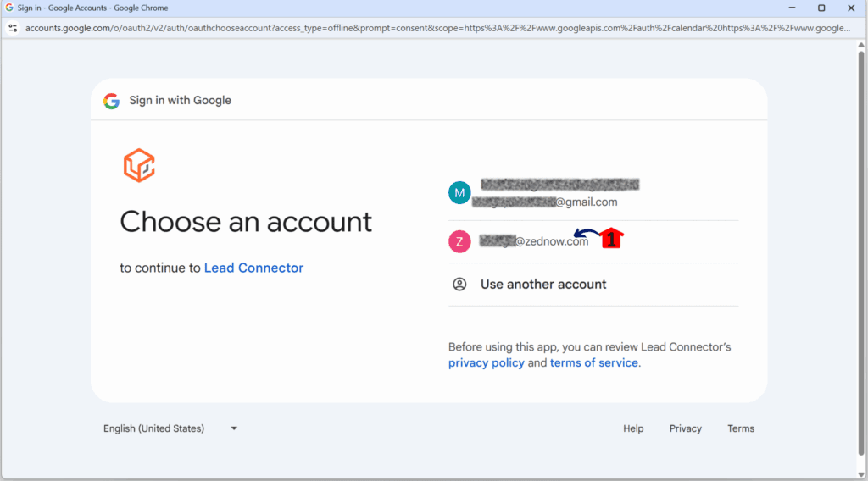The image size is (868, 481).
Task: Click the site information icon in address bar
Action: pos(13,28)
